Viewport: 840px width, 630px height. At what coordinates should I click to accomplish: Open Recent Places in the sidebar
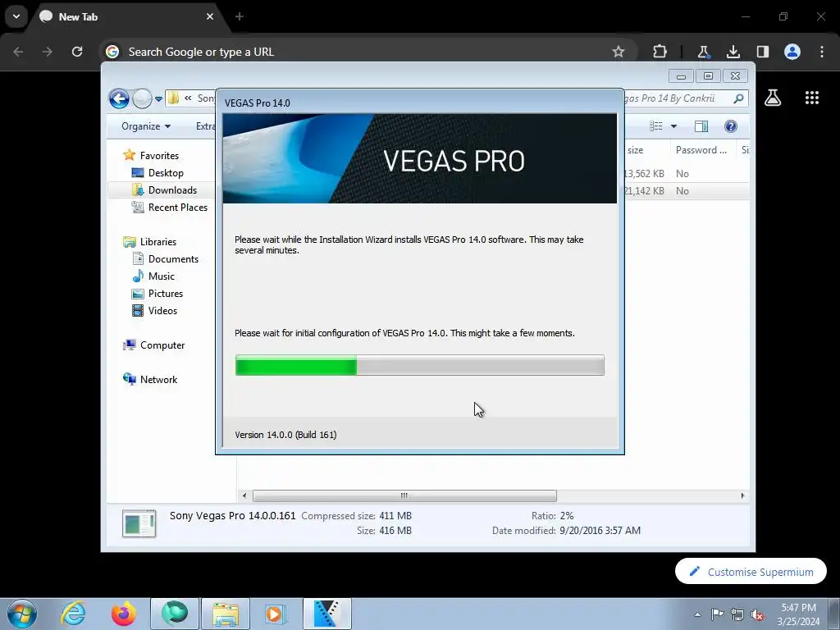pyautogui.click(x=177, y=208)
